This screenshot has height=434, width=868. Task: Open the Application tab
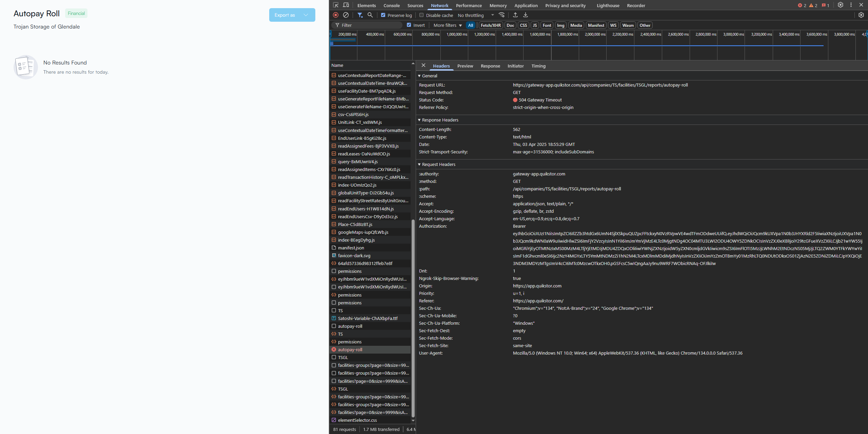click(526, 5)
